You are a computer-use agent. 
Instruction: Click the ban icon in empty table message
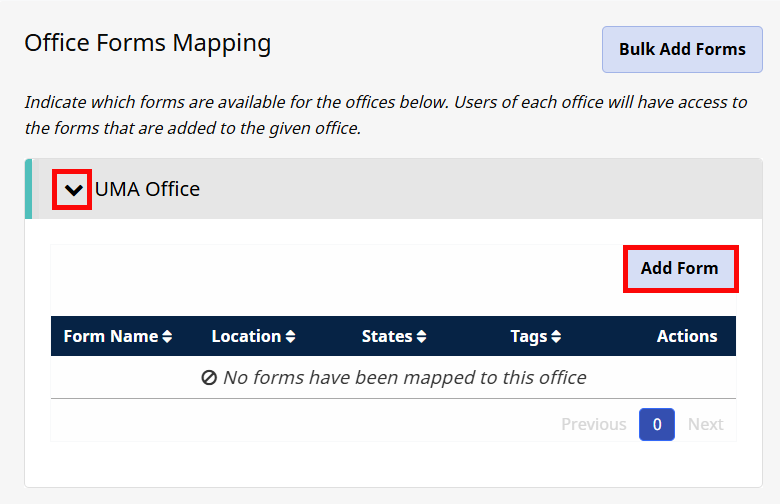coord(209,378)
